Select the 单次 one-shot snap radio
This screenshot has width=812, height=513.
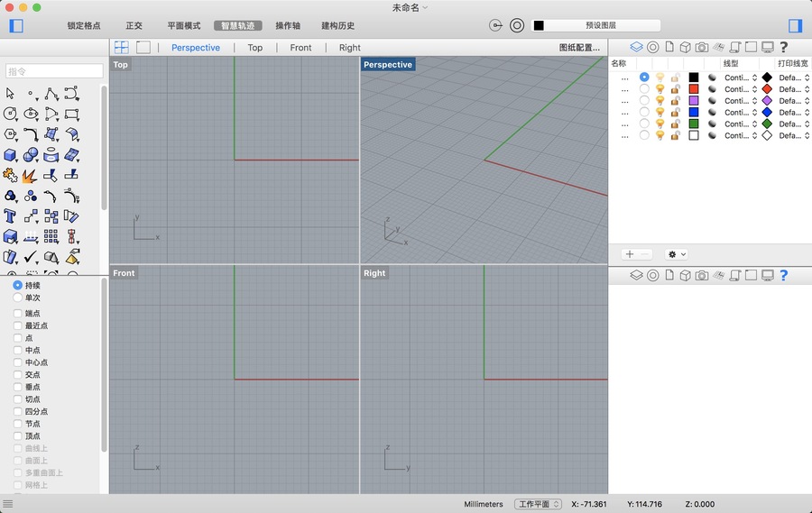point(18,298)
